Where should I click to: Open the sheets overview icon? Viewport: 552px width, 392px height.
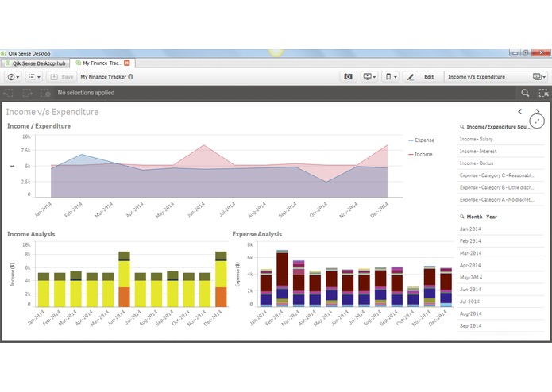point(538,77)
